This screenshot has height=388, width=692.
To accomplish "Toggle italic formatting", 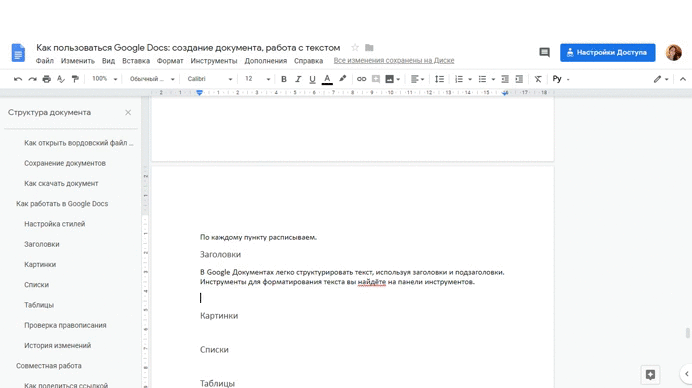I will click(298, 79).
